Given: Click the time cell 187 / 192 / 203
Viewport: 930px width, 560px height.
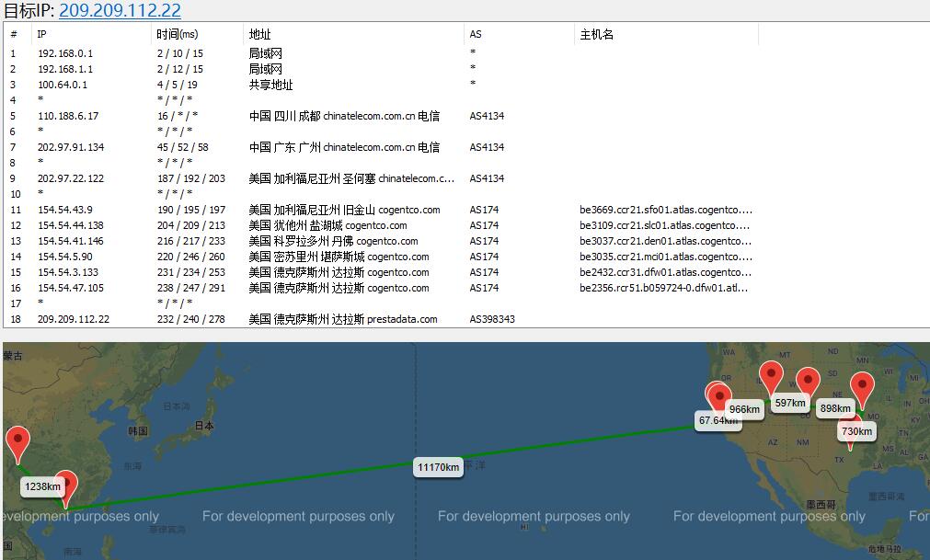Looking at the screenshot, I should click(x=191, y=178).
